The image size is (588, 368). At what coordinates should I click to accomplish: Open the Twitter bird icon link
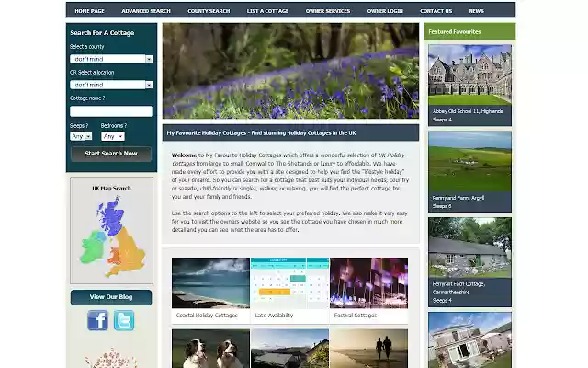tap(124, 320)
